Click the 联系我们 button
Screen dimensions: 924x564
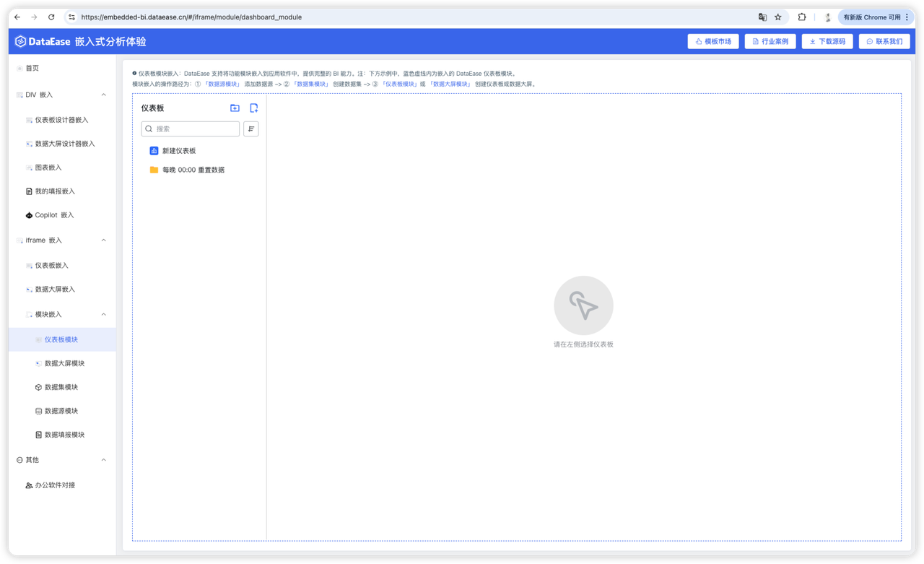884,42
